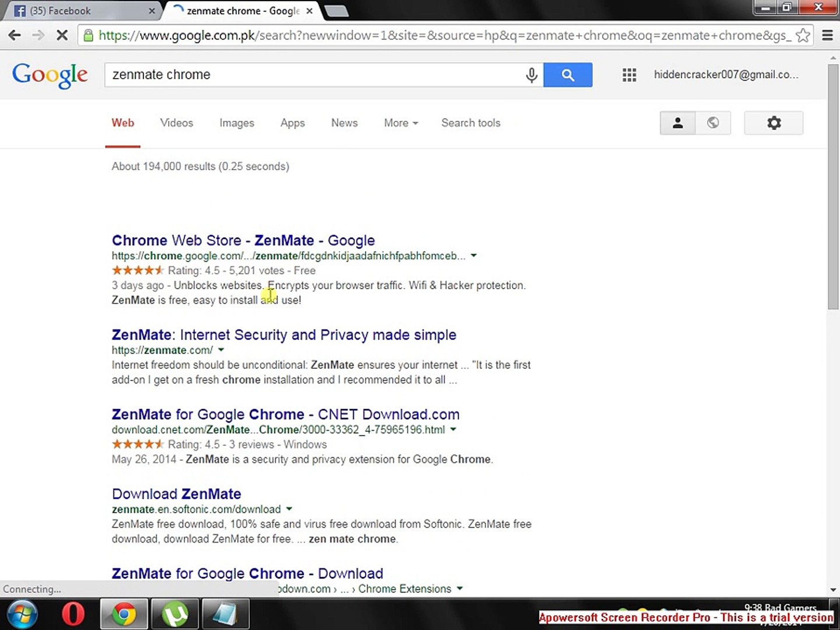840x630 pixels.
Task: Open a new browser tab
Action: 336,10
